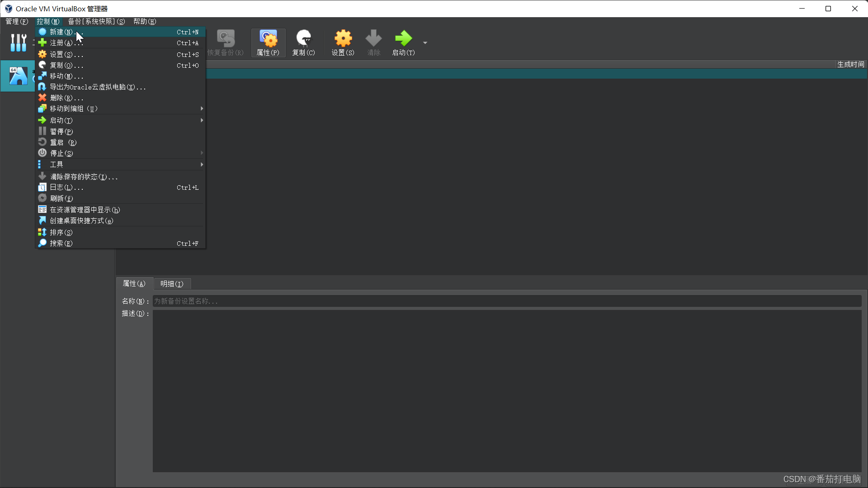Image resolution: width=868 pixels, height=488 pixels.
Task: Click into 描述(D) text area
Action: (x=507, y=391)
